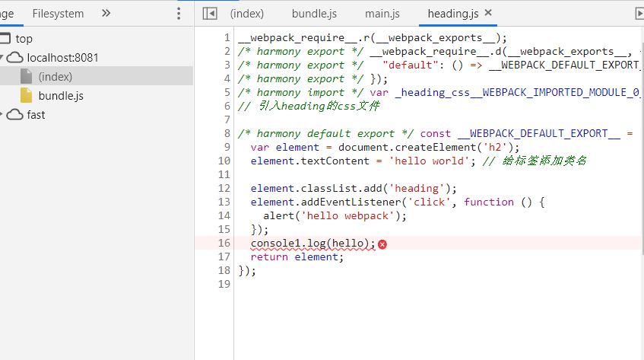Click the console1.log(hello) code text

313,244
